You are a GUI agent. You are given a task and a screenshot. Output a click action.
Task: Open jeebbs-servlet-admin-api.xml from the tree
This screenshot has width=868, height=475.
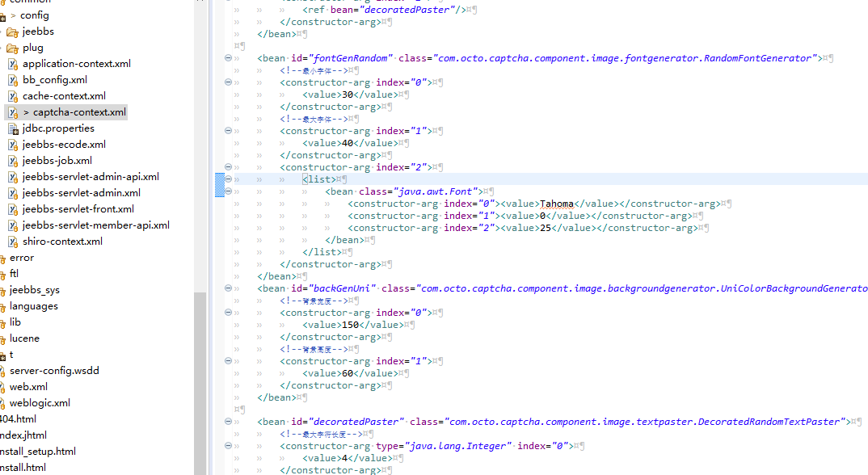click(x=91, y=177)
